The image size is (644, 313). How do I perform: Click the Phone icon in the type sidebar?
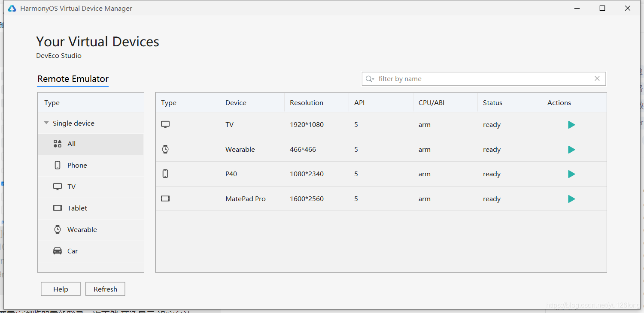pos(58,165)
